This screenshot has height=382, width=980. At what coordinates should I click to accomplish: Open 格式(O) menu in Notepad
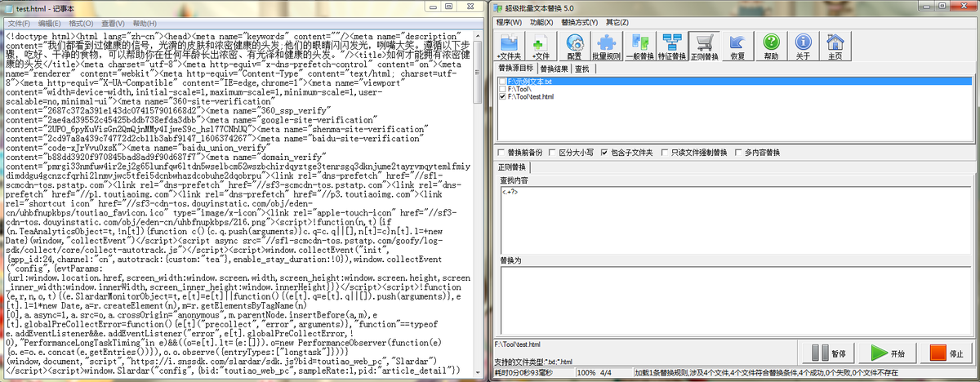[82, 23]
